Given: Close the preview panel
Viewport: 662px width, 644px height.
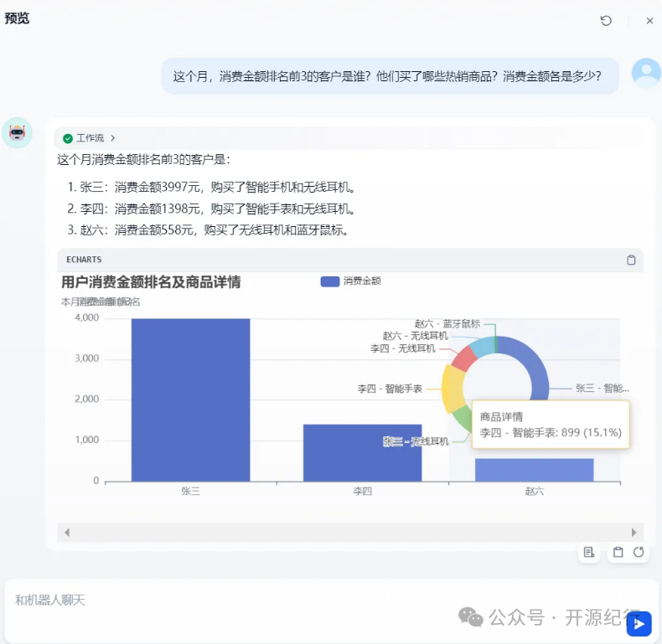Looking at the screenshot, I should (x=649, y=21).
